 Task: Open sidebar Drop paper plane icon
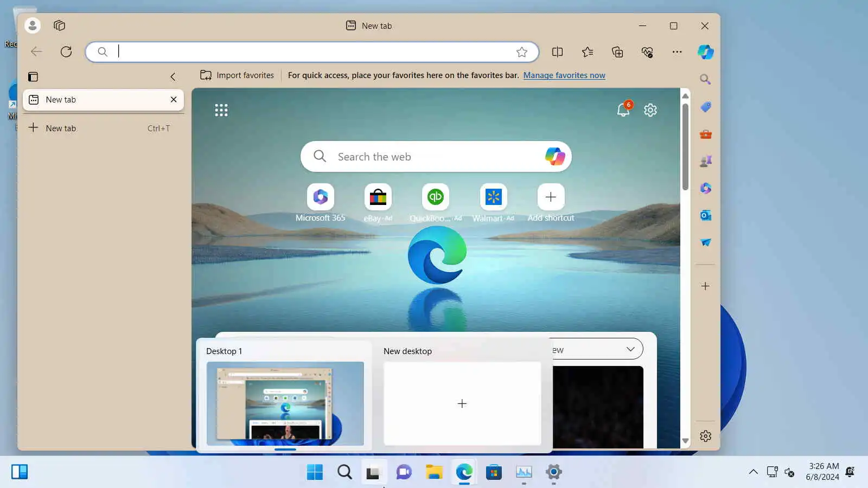[705, 242]
